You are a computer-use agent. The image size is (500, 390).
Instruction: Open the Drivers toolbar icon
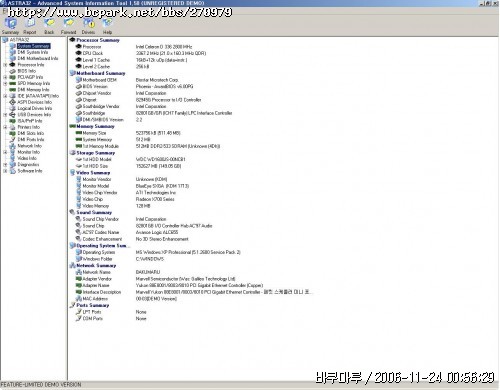click(88, 26)
